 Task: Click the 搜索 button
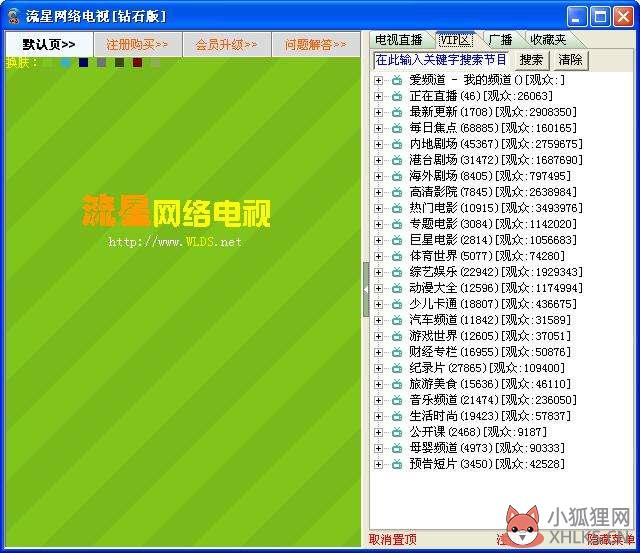531,60
